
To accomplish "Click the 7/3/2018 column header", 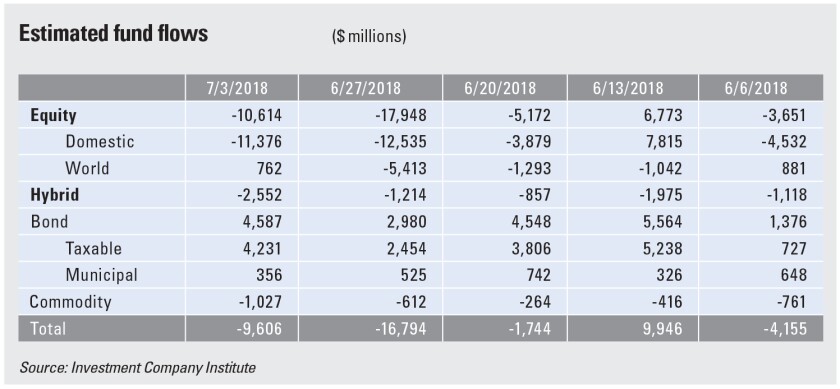I will [237, 88].
